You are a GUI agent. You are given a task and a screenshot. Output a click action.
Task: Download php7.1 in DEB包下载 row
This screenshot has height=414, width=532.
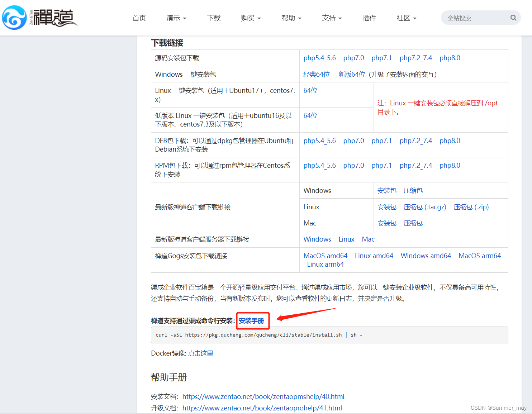[381, 141]
